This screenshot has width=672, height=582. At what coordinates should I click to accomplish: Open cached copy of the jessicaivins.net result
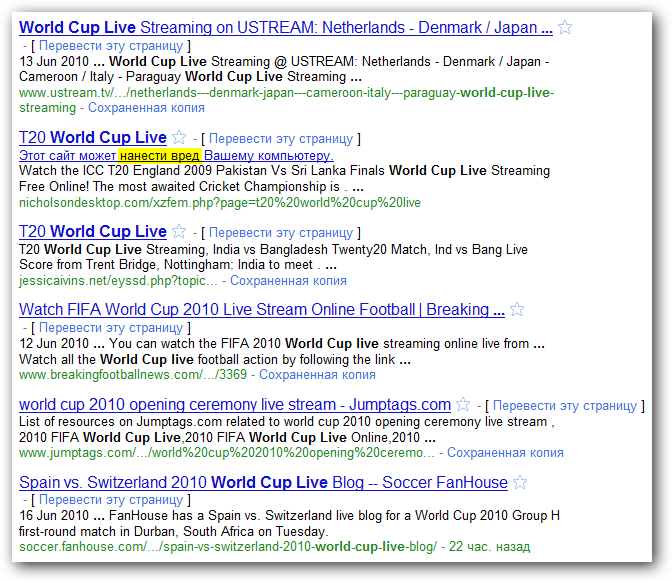288,281
